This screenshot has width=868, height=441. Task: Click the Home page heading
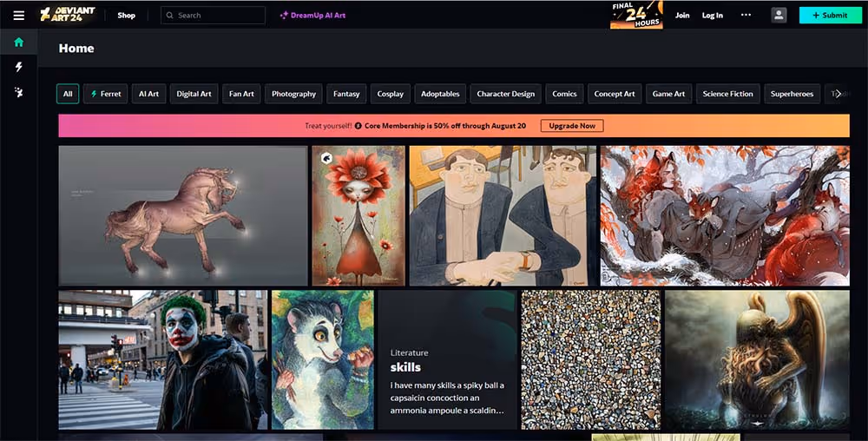point(76,48)
